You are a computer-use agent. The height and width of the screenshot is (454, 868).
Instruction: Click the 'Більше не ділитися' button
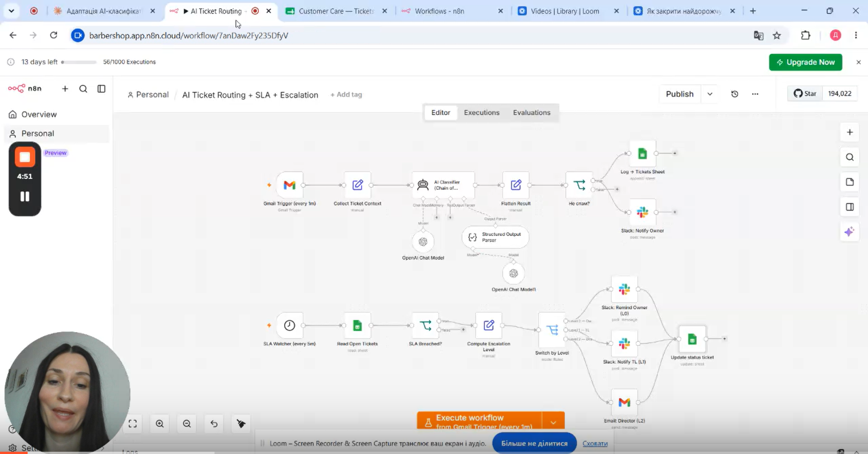click(x=534, y=443)
